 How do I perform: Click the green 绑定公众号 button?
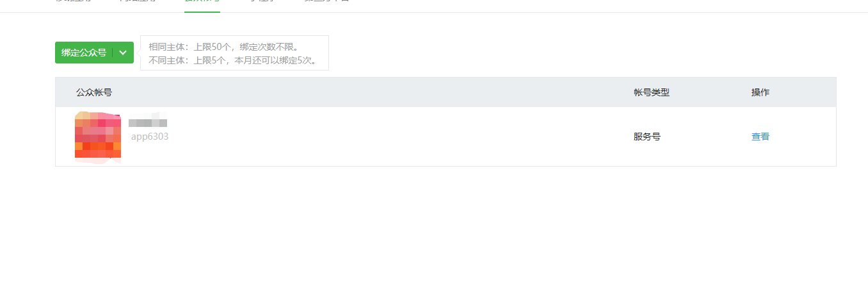coord(84,53)
